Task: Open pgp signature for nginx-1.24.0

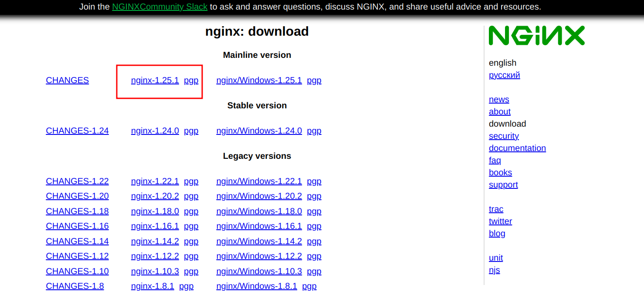Action: click(x=191, y=131)
